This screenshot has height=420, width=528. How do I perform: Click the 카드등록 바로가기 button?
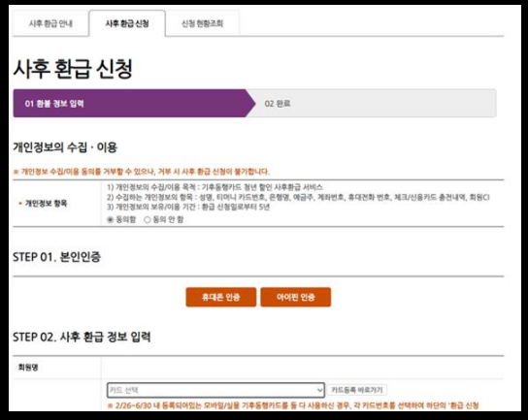[357, 390]
